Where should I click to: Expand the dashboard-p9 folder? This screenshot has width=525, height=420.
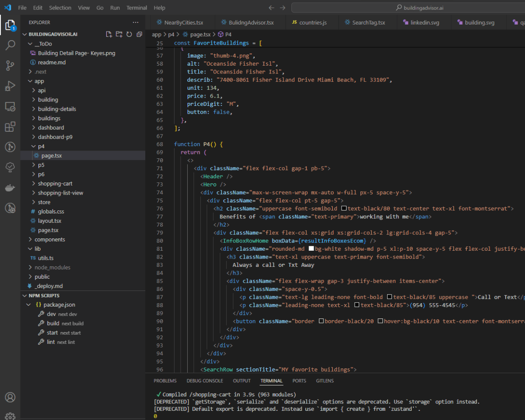(x=55, y=137)
